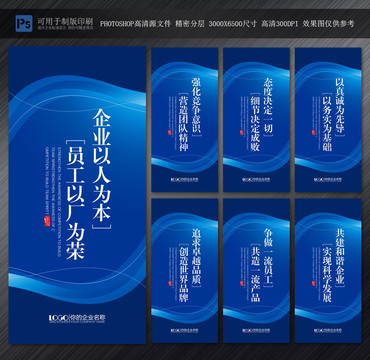370x360 pixels.
Task: Click the 高清300DPI header text
Action: coord(280,24)
